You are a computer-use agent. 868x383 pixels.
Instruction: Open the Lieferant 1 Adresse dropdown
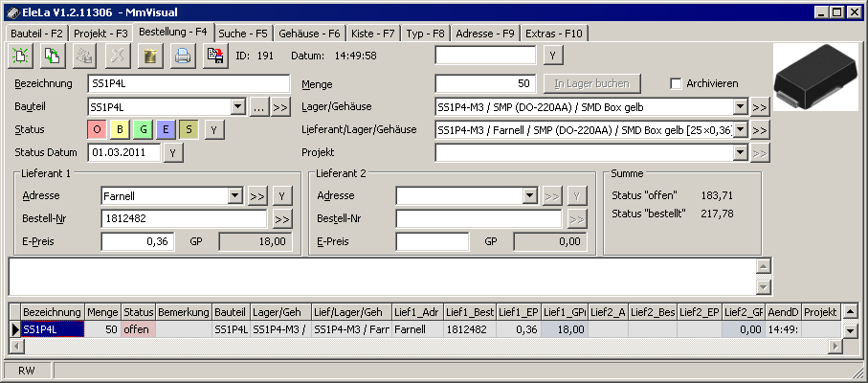tap(235, 196)
